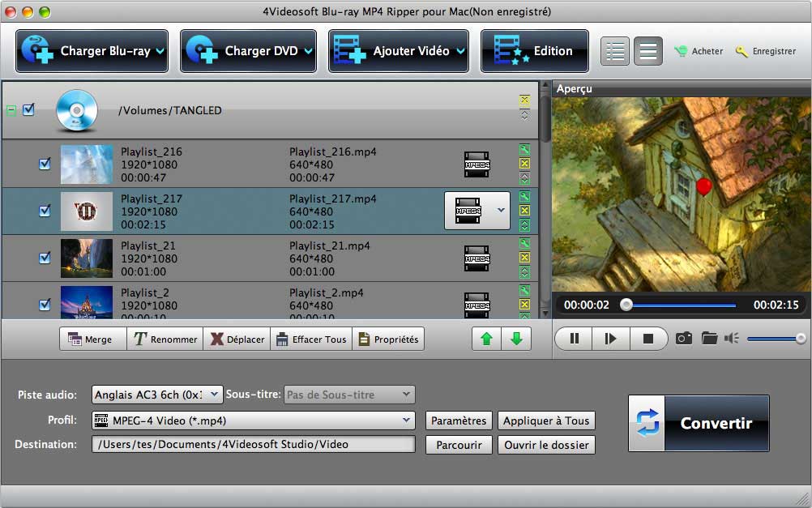Toggle the Playlist_21 checkbox
The width and height of the screenshot is (812, 508).
pos(45,258)
